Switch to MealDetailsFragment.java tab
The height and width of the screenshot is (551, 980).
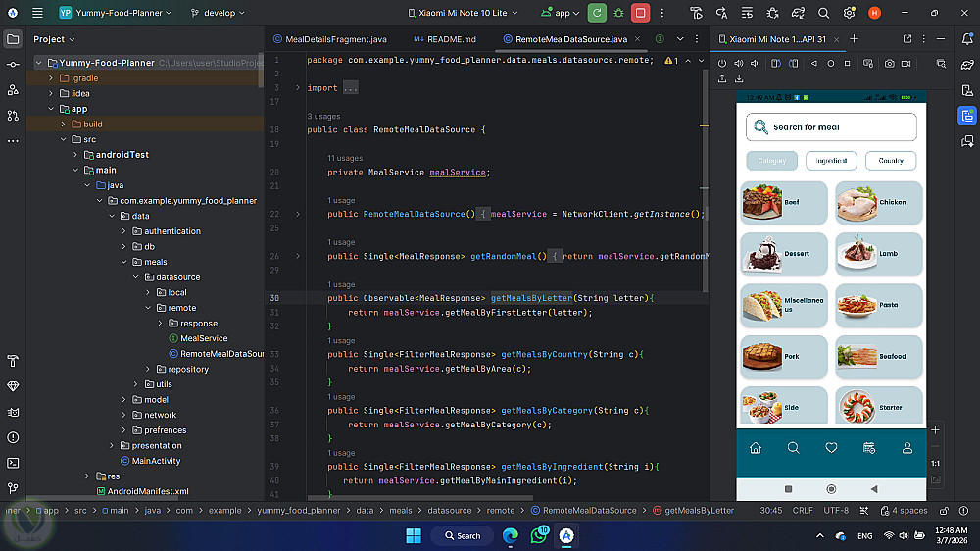click(x=330, y=39)
